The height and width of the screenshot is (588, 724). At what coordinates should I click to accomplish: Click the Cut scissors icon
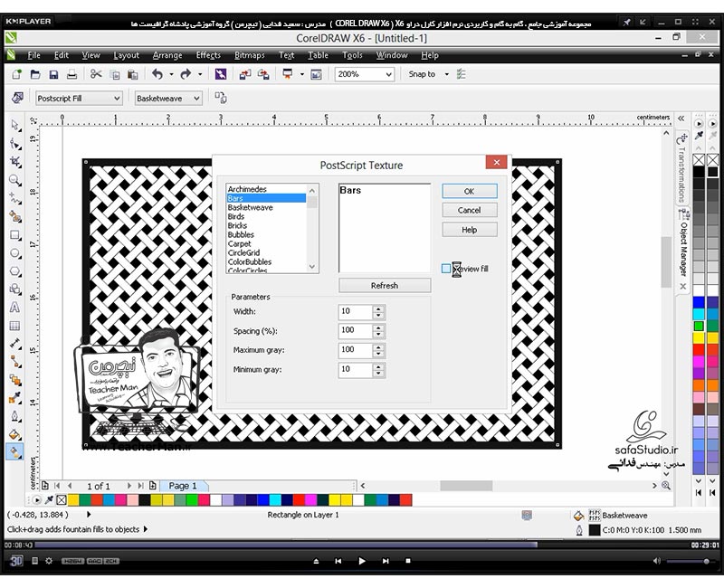pos(96,74)
